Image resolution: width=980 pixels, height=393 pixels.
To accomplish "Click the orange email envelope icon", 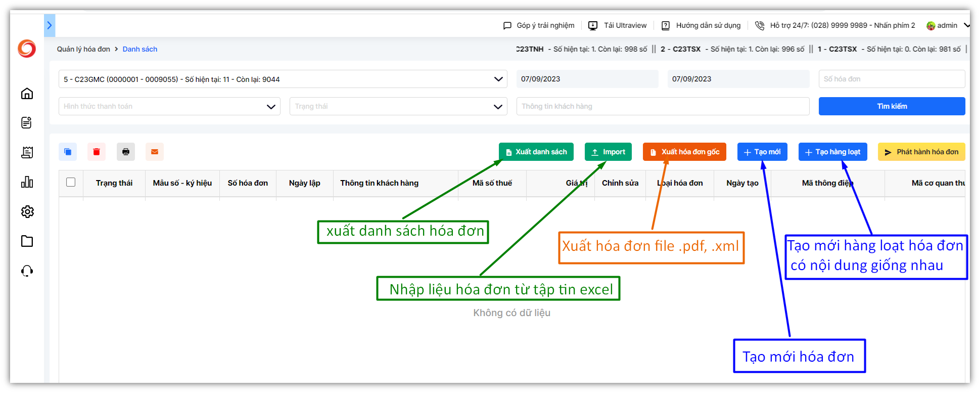I will (x=155, y=152).
